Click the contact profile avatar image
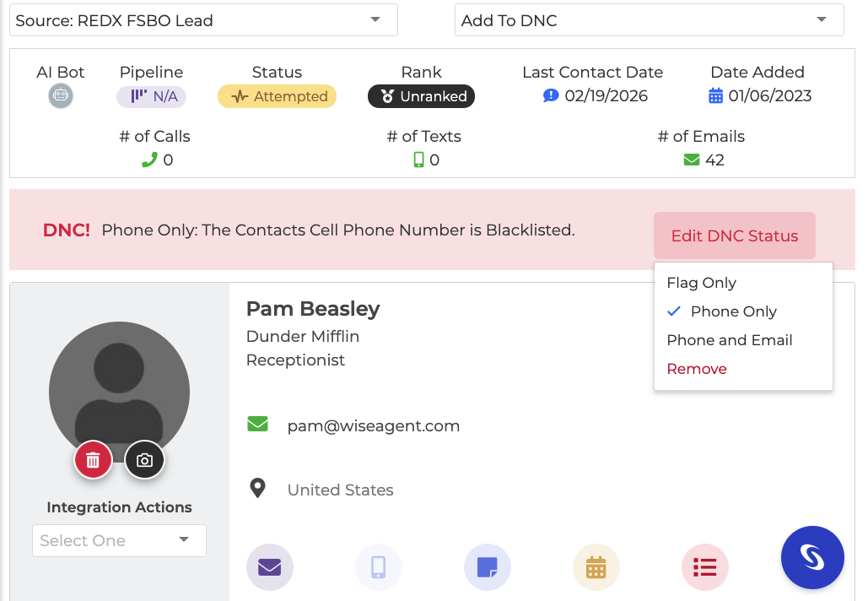The image size is (868, 601). (119, 393)
